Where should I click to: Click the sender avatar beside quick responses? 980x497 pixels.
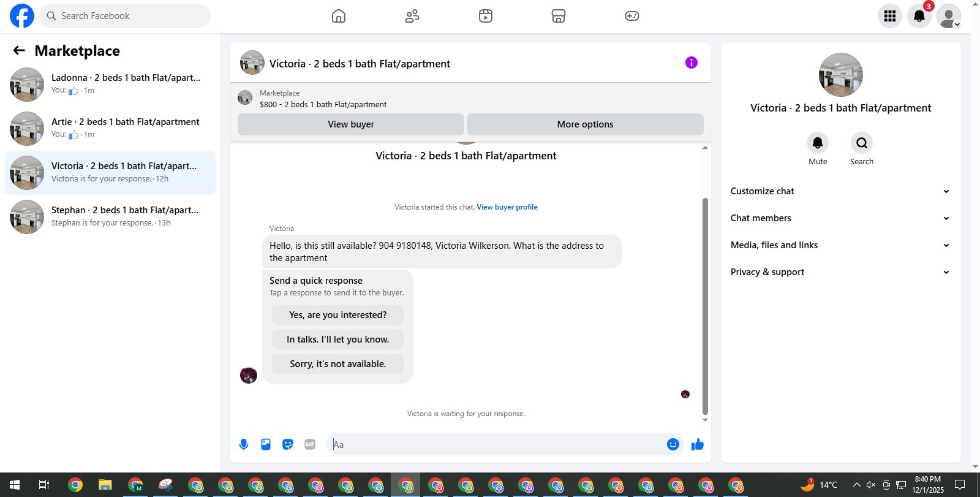pos(249,375)
